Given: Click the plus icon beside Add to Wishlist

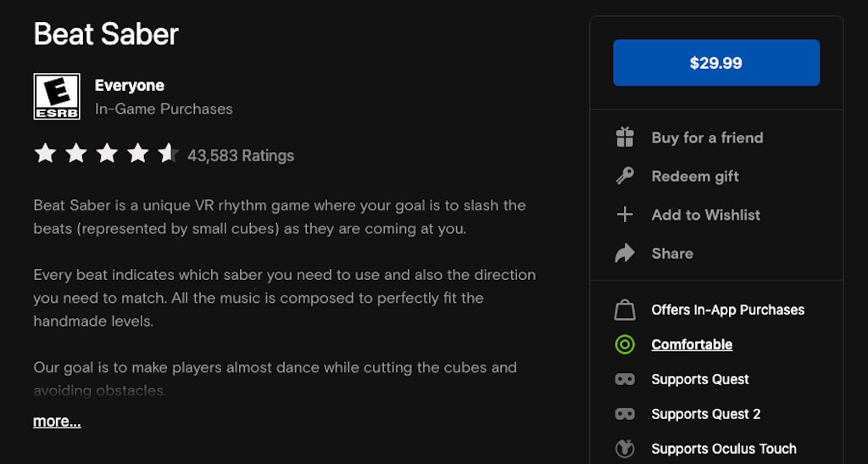Looking at the screenshot, I should (625, 215).
